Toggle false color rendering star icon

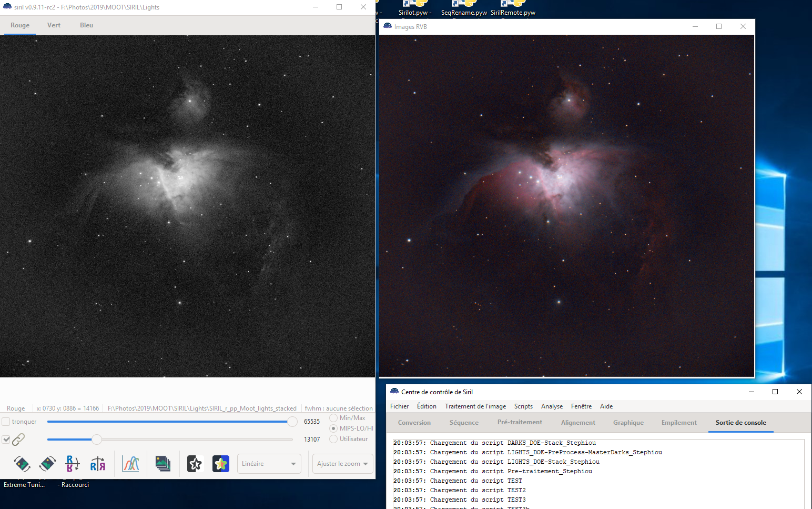point(221,464)
